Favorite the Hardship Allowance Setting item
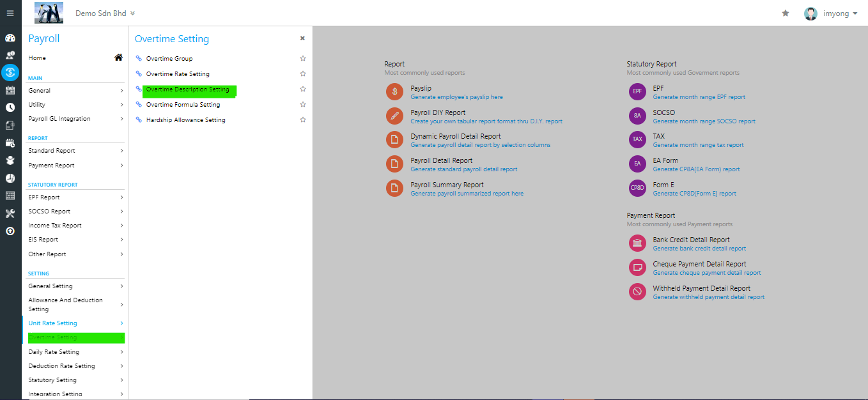 303,119
